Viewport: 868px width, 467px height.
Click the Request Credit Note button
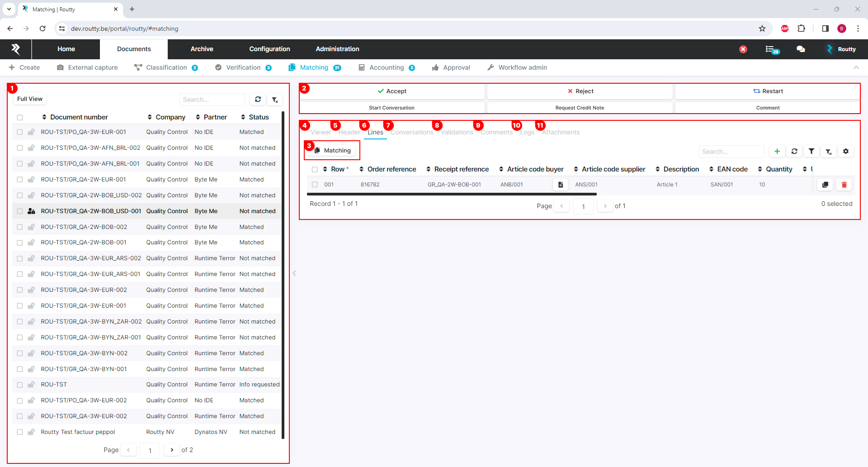click(580, 108)
